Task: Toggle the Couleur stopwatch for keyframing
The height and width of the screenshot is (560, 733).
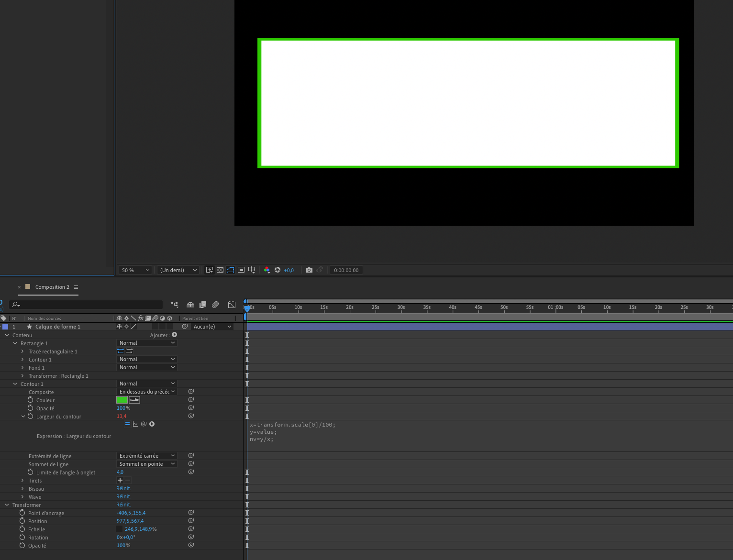Action: [30, 400]
